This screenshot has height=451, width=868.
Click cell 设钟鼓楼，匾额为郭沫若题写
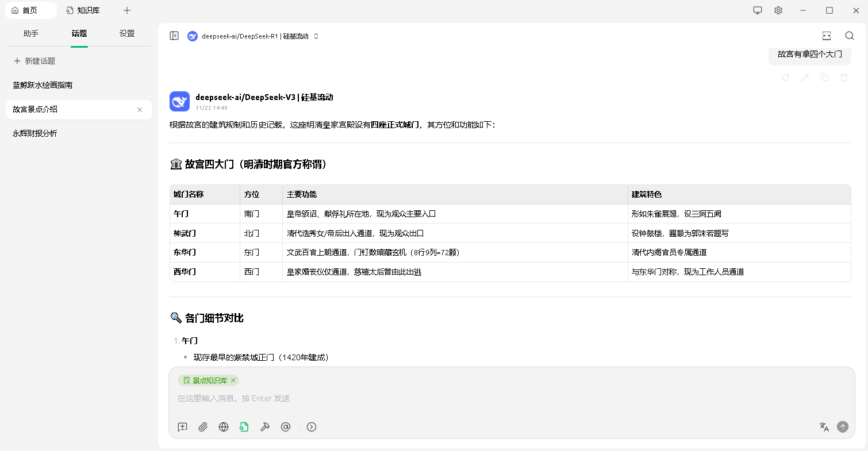coord(739,233)
